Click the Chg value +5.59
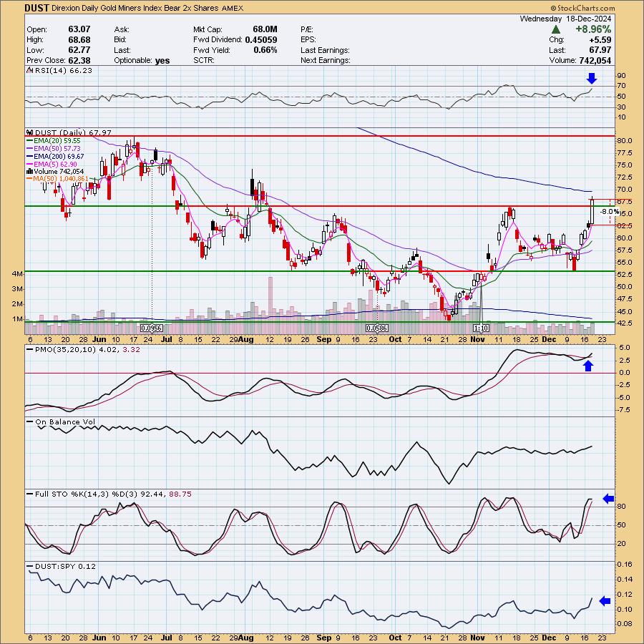This screenshot has height=644, width=644. coord(600,40)
